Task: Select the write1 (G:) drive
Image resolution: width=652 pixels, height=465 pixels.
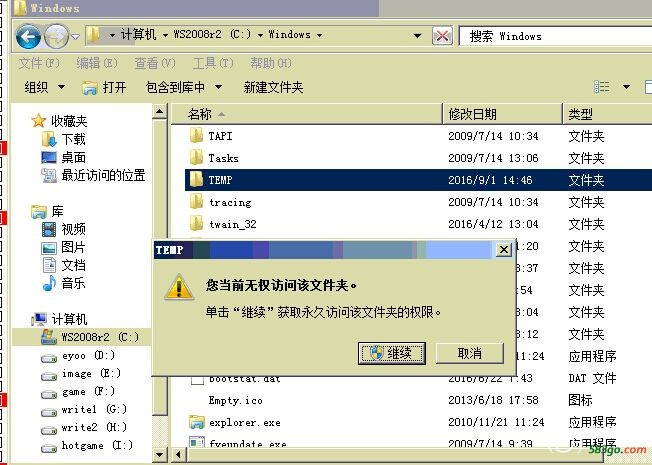Action: point(84,410)
